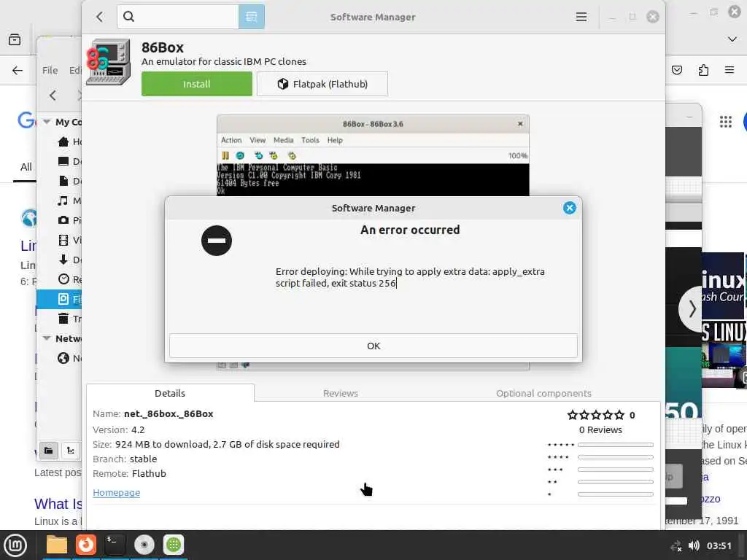Select the Flatpak (Flathub) source button
The image size is (747, 560).
[322, 84]
